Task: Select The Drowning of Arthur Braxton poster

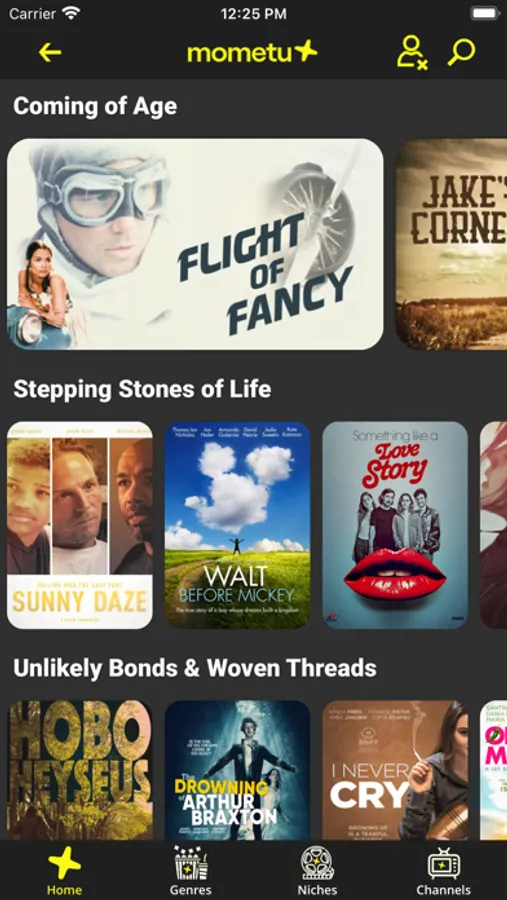Action: (238, 770)
